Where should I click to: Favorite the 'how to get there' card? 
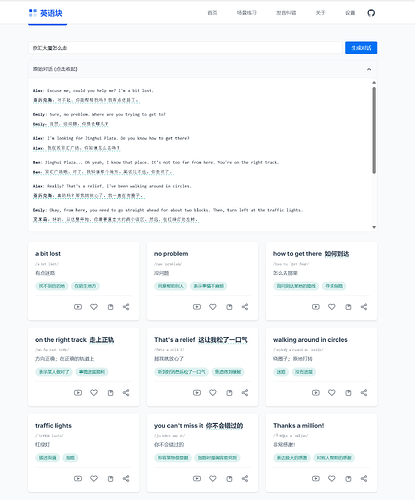pos(332,307)
